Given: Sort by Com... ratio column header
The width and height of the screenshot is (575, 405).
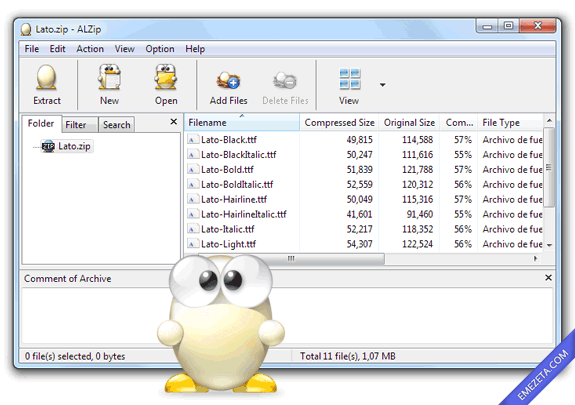Looking at the screenshot, I should (459, 123).
